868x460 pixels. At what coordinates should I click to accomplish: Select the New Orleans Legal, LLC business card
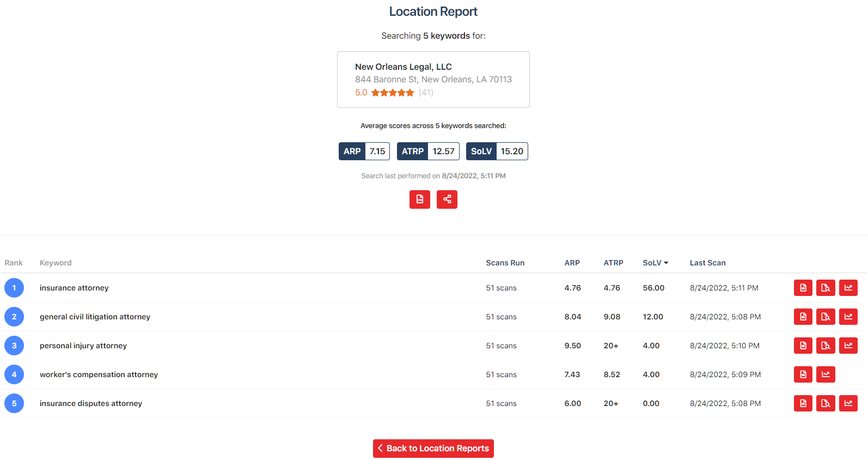(433, 80)
